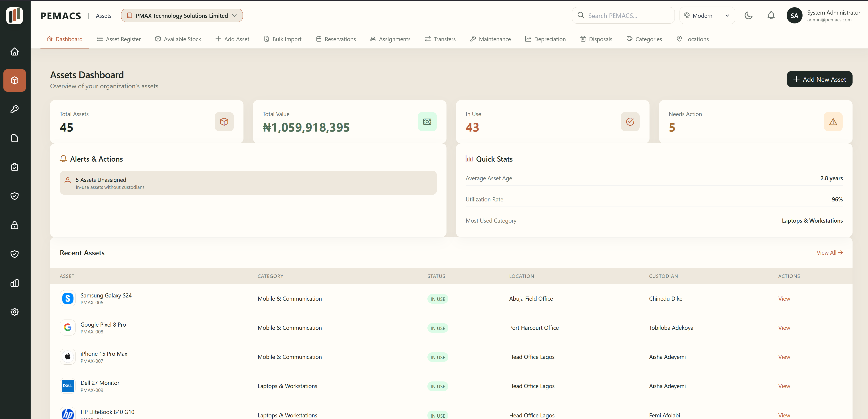The image size is (868, 419).
Task: Click the Needs Action warning icon
Action: (833, 122)
